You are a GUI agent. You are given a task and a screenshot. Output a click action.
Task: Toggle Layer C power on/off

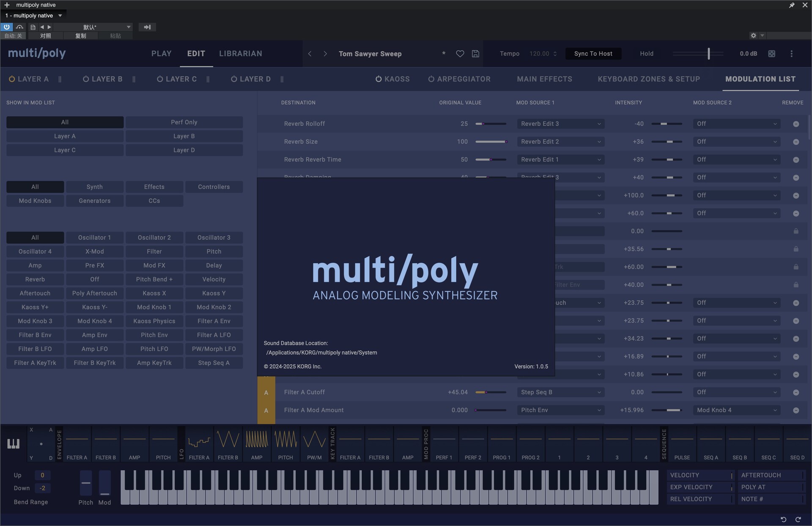coord(160,79)
